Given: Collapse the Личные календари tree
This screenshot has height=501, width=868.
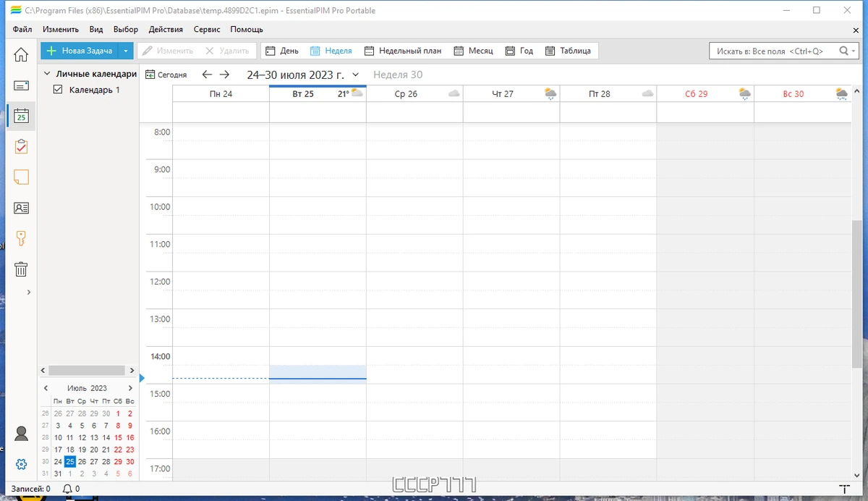Looking at the screenshot, I should 47,74.
